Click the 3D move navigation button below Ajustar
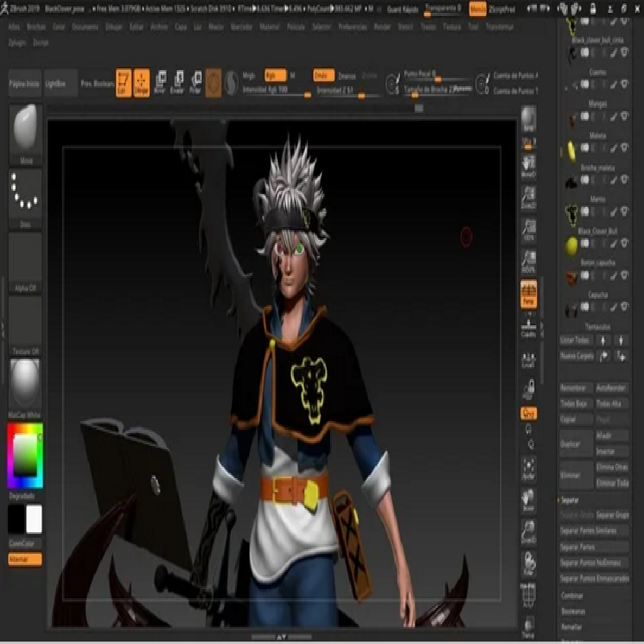The image size is (644, 644). click(x=529, y=500)
